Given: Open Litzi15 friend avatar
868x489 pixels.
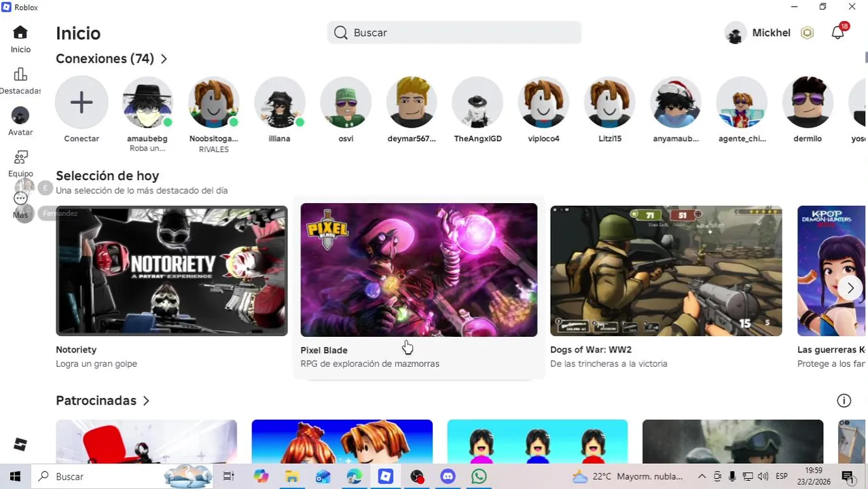Looking at the screenshot, I should [610, 103].
